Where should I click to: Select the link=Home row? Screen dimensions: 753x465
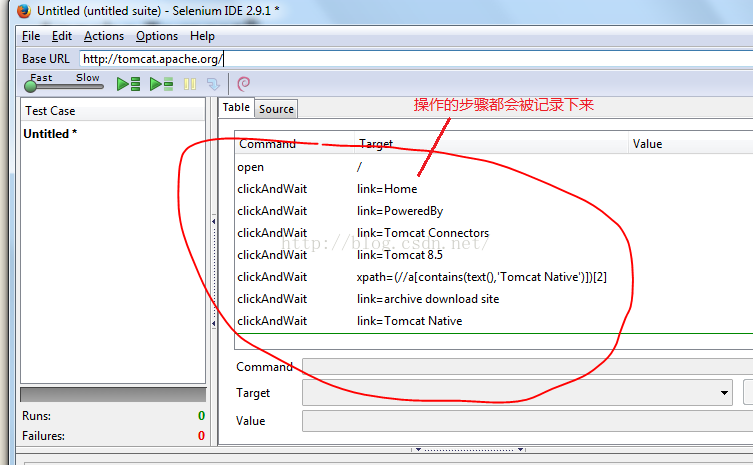(x=494, y=189)
